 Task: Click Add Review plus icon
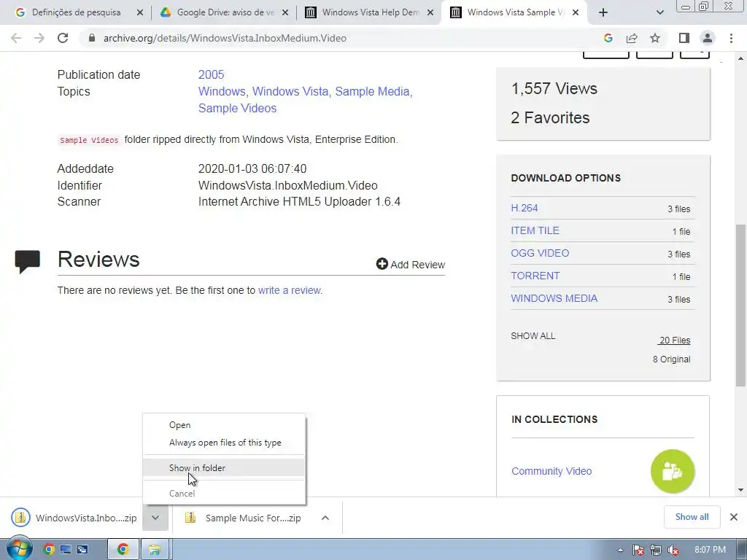tap(382, 264)
